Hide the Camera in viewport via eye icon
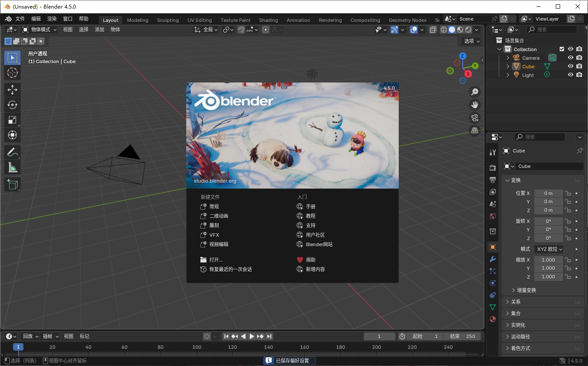 (570, 58)
